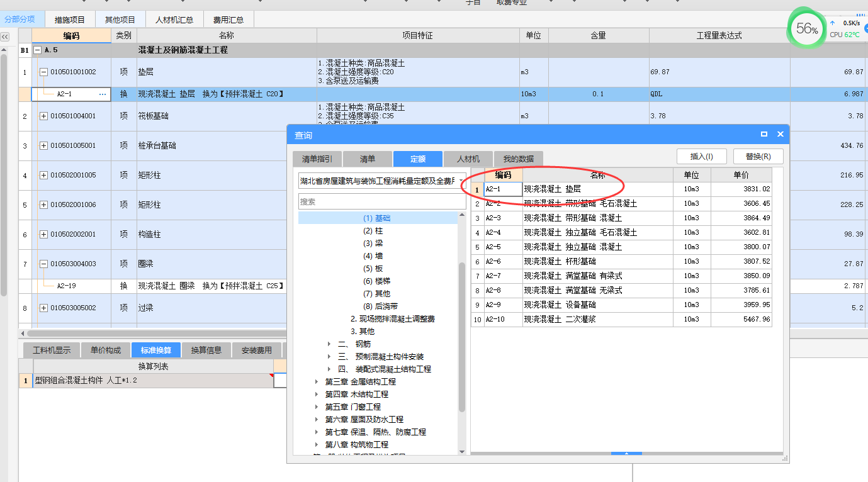This screenshot has height=482, width=868.
Task: Click the tree panel vertical scrollbar
Action: tap(462, 337)
